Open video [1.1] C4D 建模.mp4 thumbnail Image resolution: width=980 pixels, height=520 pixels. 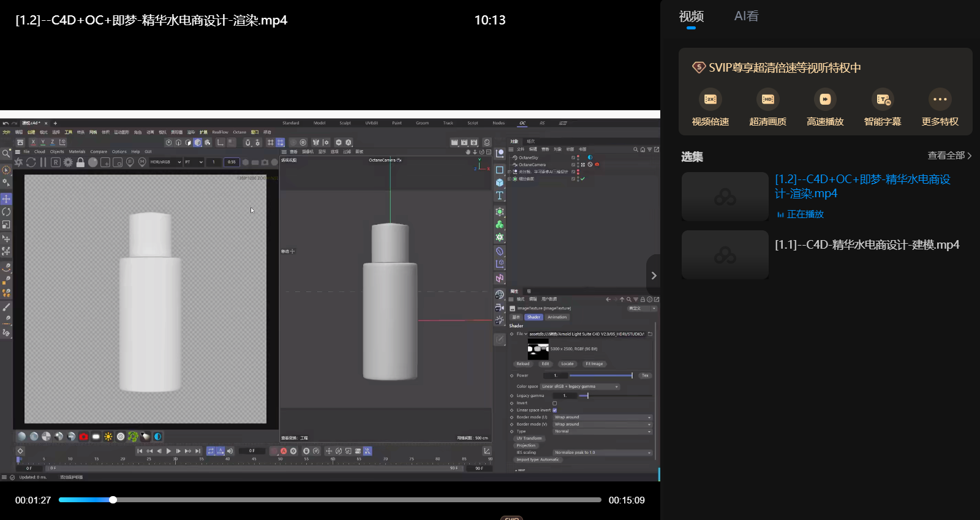point(725,255)
